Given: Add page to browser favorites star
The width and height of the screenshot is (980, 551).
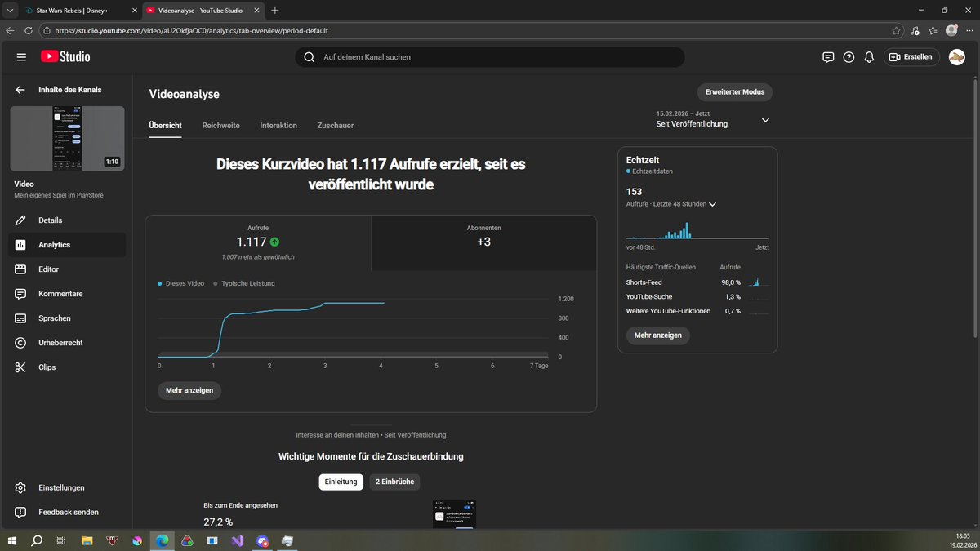Looking at the screenshot, I should 896,30.
